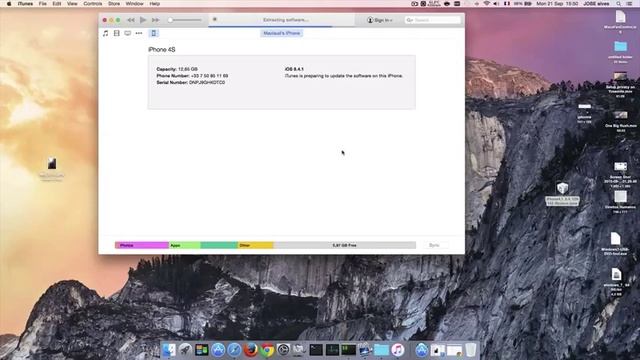Select the Screen Shot file on desktop

(x=620, y=174)
